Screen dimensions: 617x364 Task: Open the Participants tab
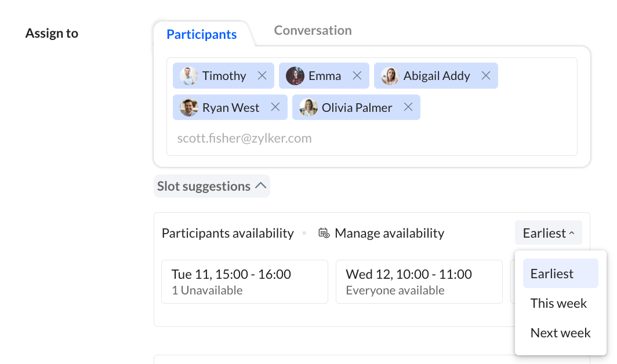(x=201, y=34)
